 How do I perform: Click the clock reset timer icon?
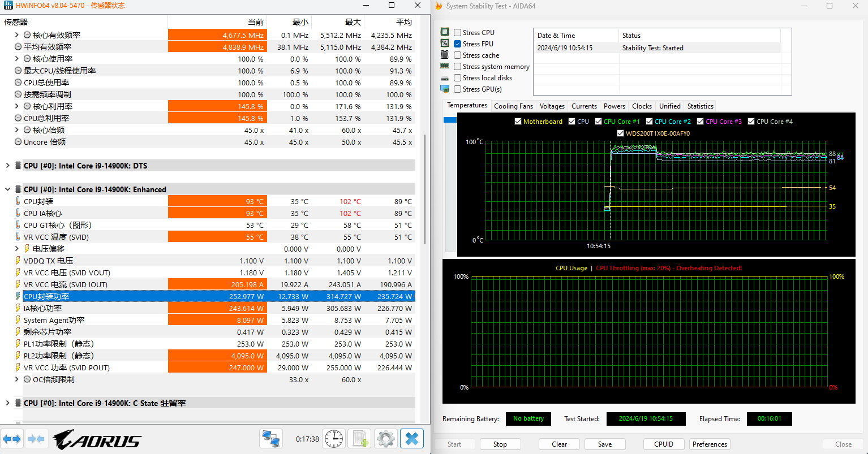pos(334,439)
